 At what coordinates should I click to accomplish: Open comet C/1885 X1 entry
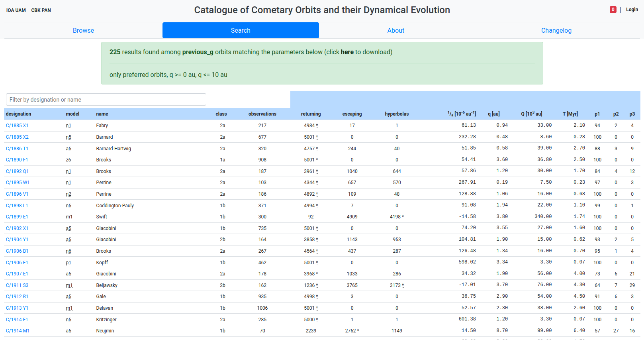coord(17,126)
